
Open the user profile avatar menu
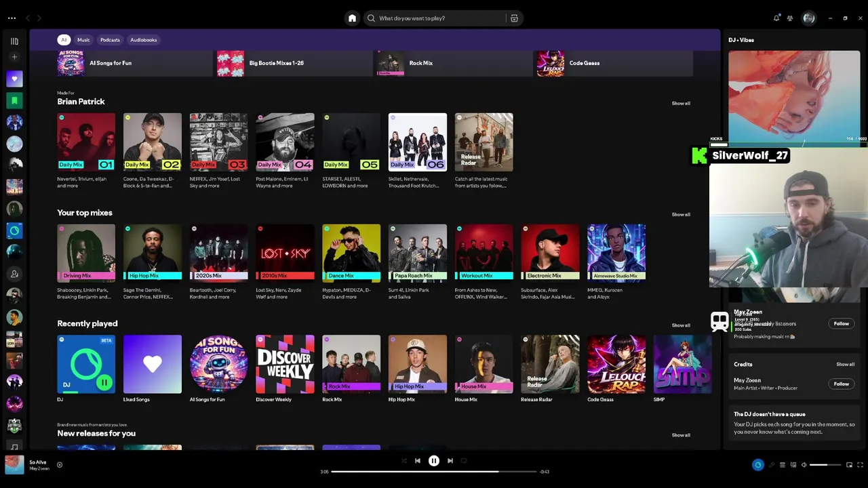tap(808, 18)
